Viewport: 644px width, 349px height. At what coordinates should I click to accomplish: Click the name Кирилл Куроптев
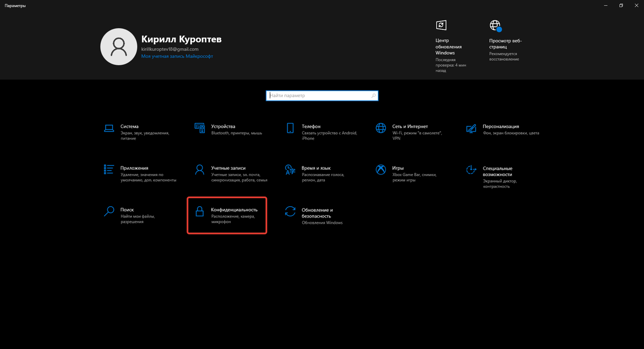[x=181, y=40]
